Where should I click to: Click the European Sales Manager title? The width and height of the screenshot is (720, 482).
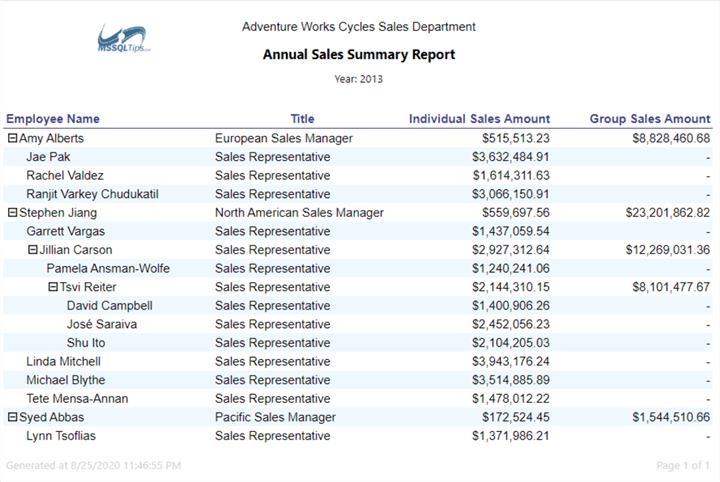click(x=284, y=138)
